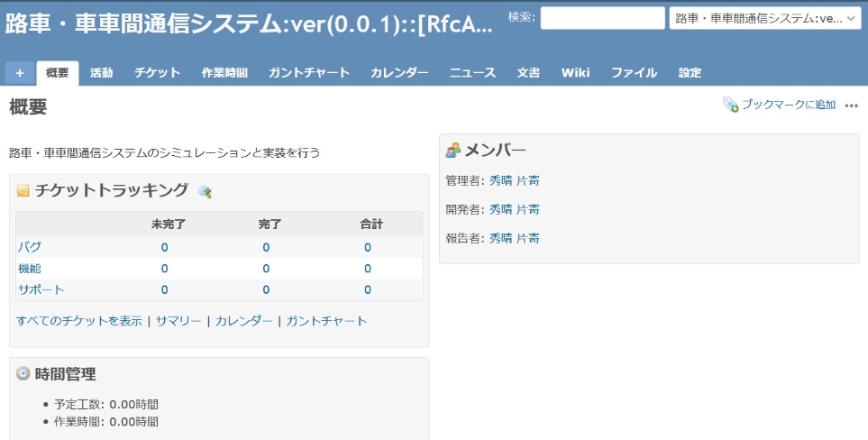Click the バグ 未完了 count

(164, 247)
